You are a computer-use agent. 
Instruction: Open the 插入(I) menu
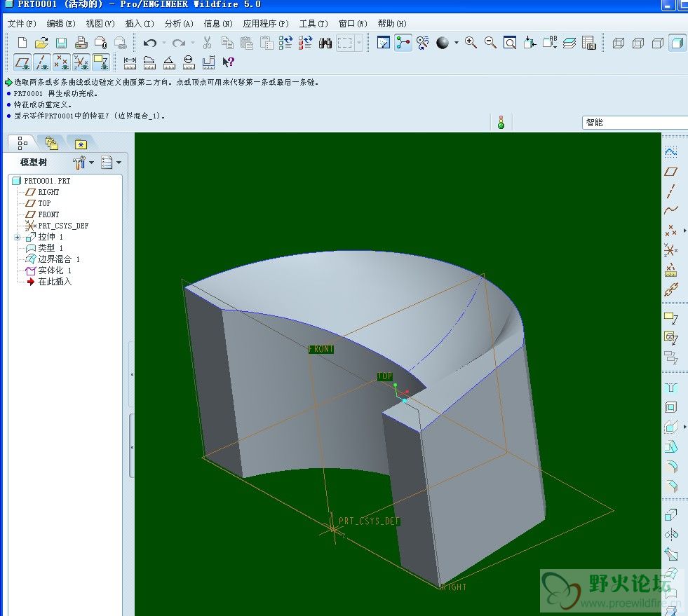140,24
